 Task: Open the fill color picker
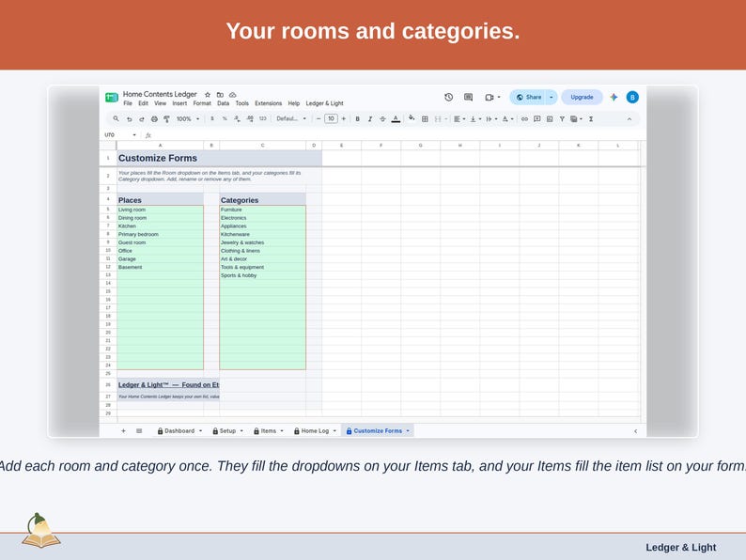(412, 118)
